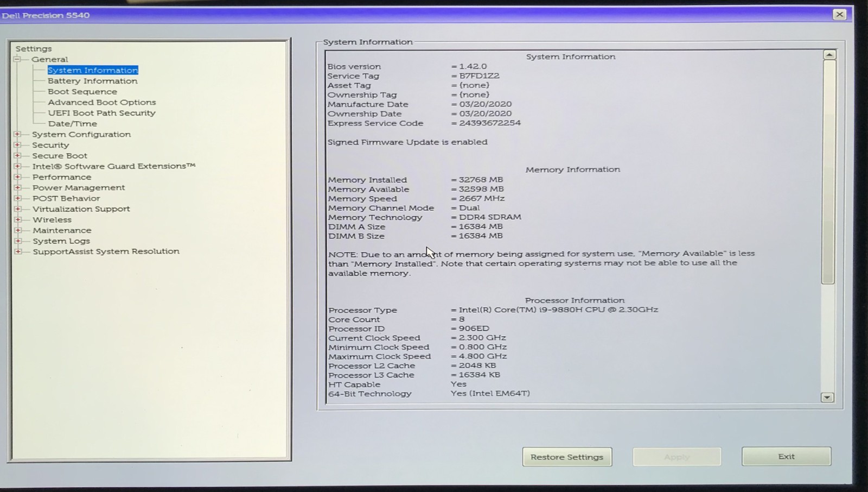868x492 pixels.
Task: Expand the Virtualization Support node
Action: tap(17, 209)
